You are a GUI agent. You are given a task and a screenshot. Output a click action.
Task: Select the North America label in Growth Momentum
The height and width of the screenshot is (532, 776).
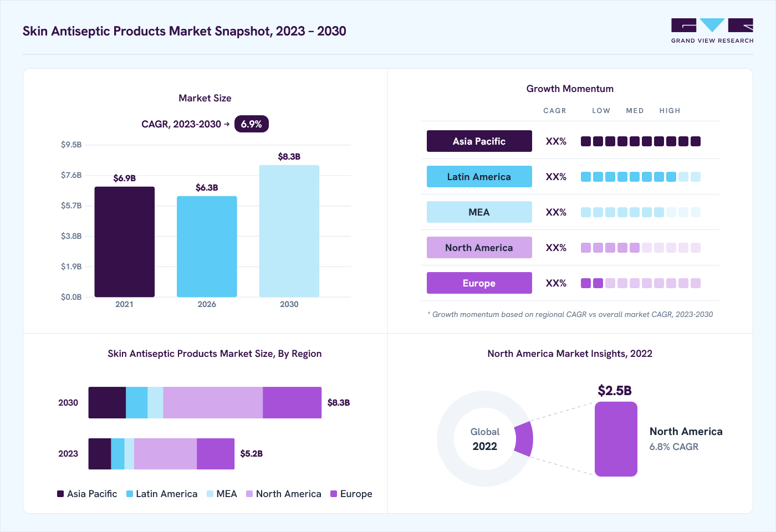pos(479,248)
